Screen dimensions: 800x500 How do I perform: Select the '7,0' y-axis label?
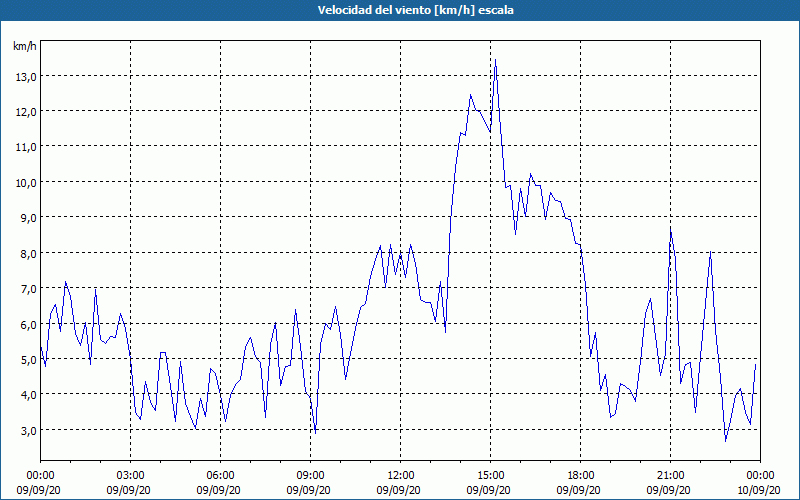(29, 289)
